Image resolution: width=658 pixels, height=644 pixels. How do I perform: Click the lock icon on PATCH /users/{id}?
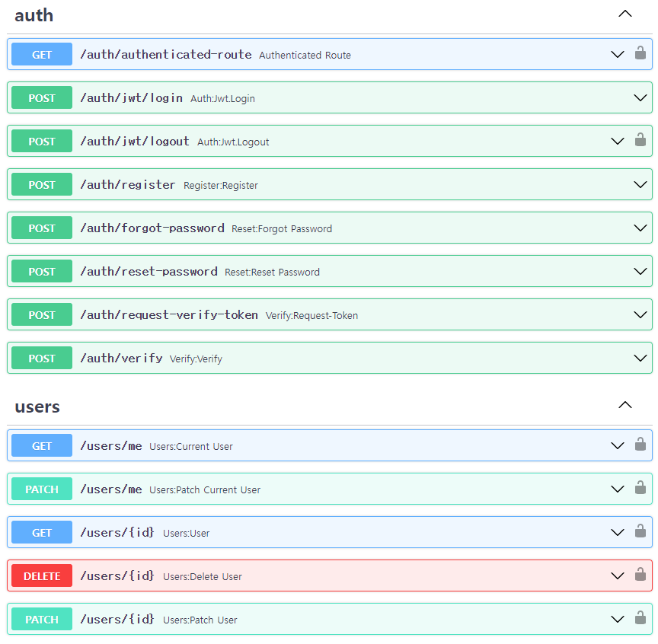point(640,618)
